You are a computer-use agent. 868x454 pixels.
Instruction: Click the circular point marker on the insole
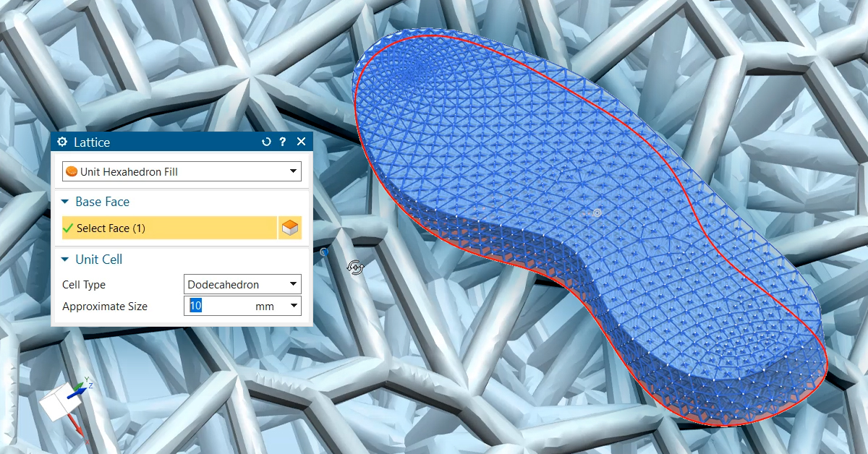[x=597, y=213]
